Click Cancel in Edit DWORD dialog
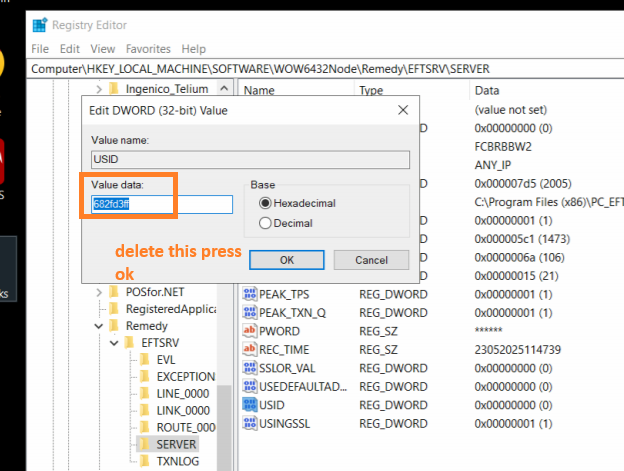 click(x=371, y=260)
